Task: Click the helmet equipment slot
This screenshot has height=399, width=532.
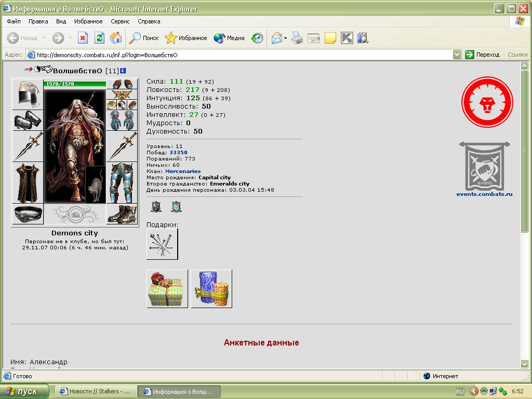Action: pyautogui.click(x=28, y=94)
